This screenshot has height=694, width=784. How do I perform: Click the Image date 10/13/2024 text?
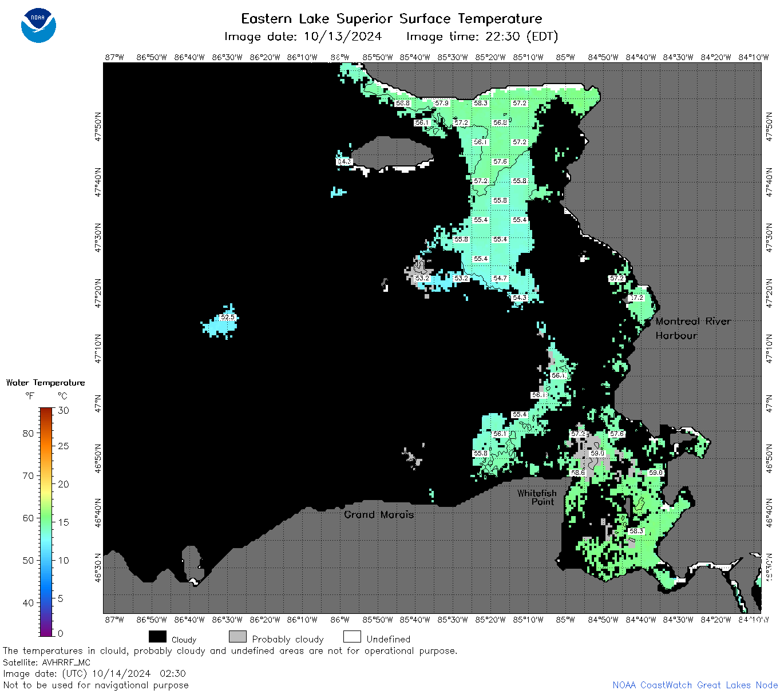(x=303, y=37)
